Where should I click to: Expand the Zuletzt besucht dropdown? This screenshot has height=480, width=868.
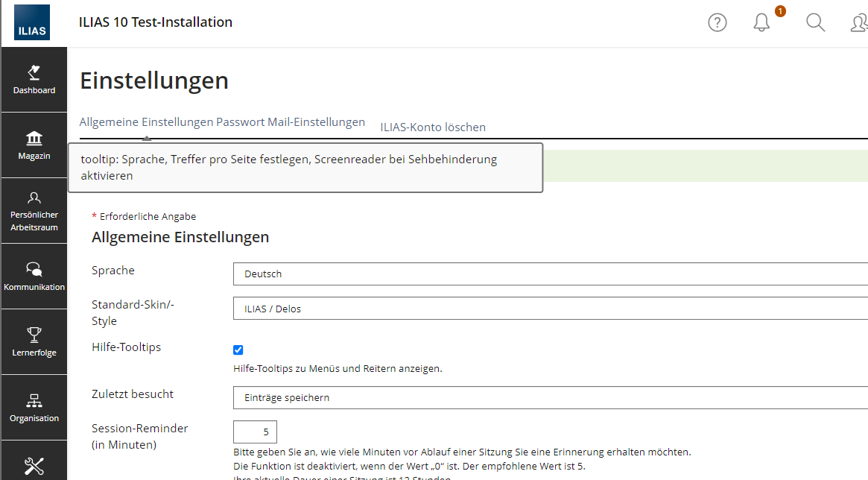[550, 397]
